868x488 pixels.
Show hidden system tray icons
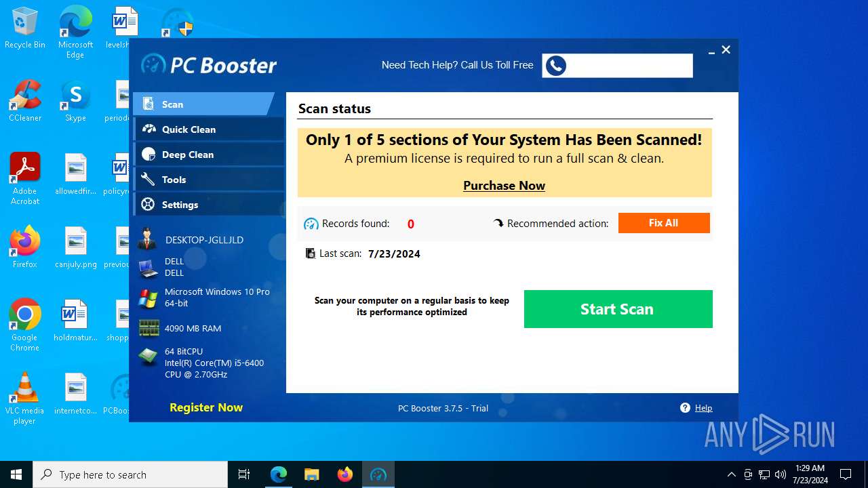click(x=731, y=474)
